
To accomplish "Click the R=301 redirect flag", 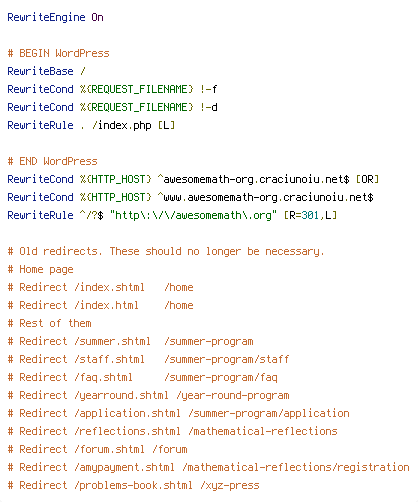I will [304, 215].
